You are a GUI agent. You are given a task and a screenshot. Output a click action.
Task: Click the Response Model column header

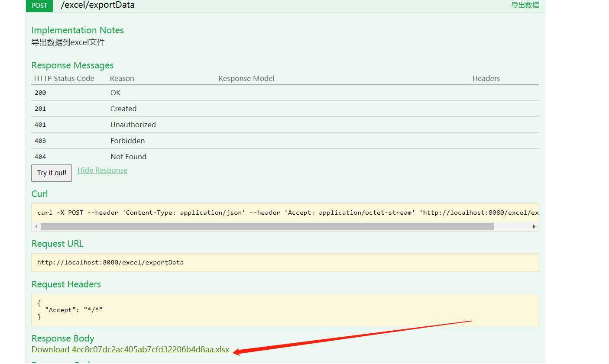[x=246, y=78]
